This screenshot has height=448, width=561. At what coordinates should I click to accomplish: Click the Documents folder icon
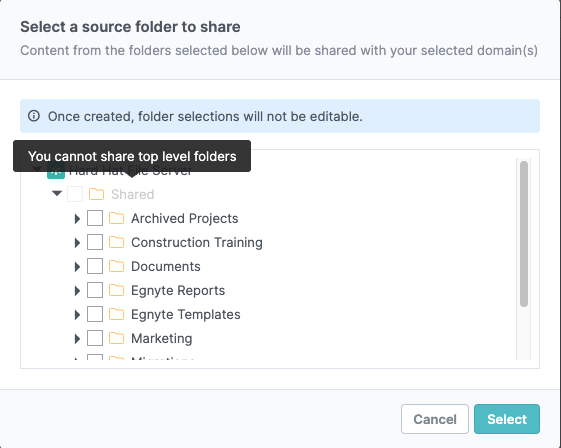[x=117, y=266]
